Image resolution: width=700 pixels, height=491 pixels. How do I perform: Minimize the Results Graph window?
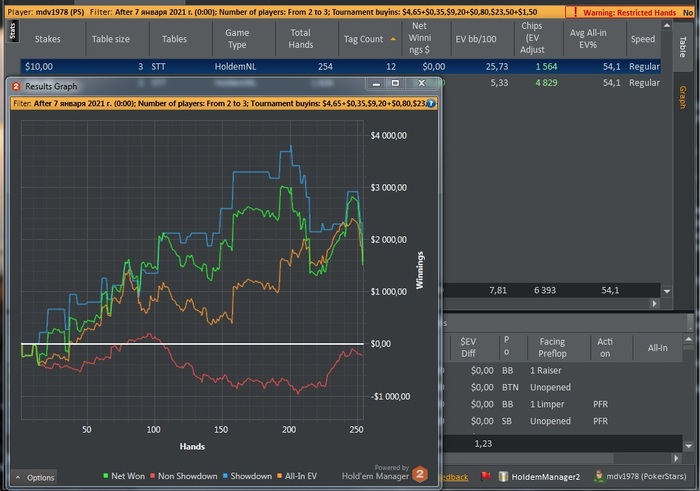coord(376,83)
